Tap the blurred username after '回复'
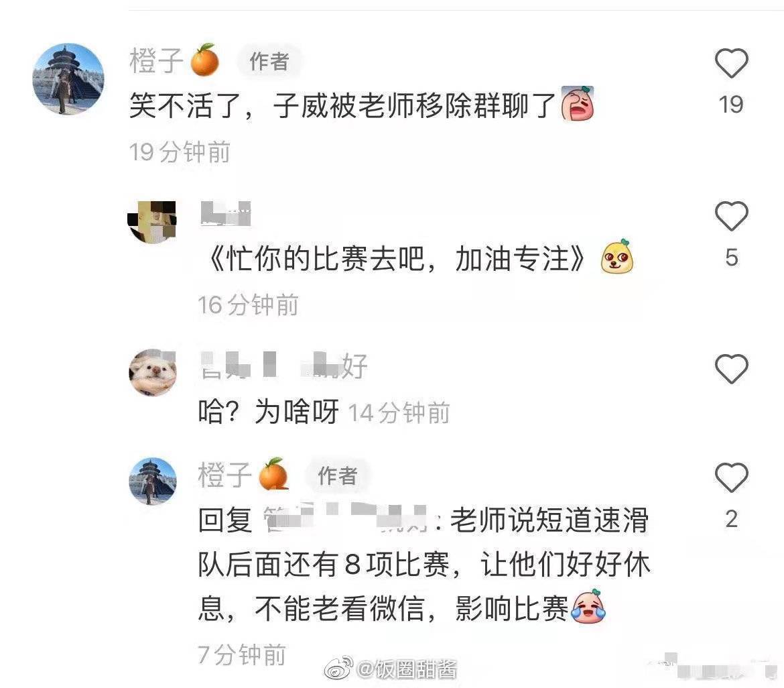 (x=345, y=518)
